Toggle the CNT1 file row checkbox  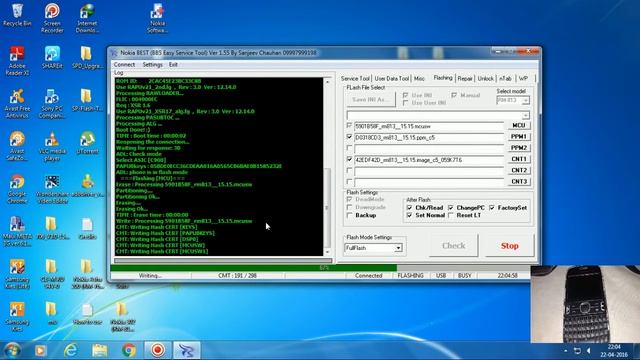(x=349, y=159)
